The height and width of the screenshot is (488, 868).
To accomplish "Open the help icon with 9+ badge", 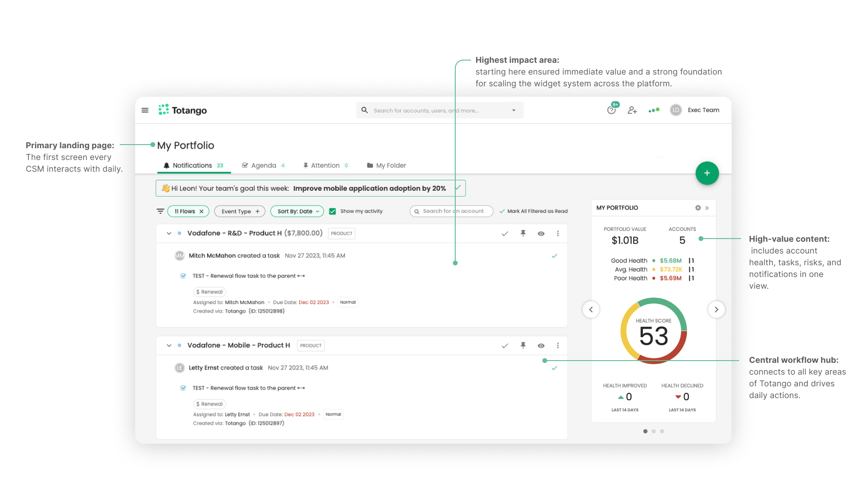I will click(612, 110).
